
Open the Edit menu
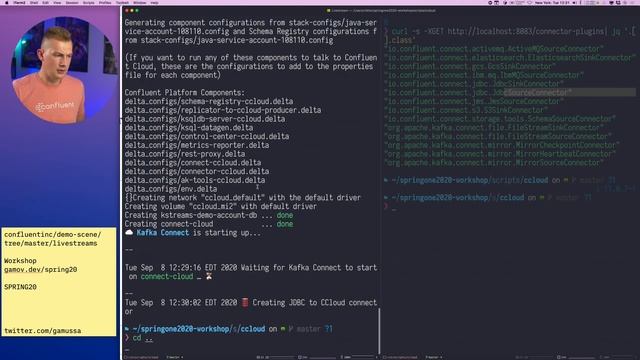pos(45,2)
